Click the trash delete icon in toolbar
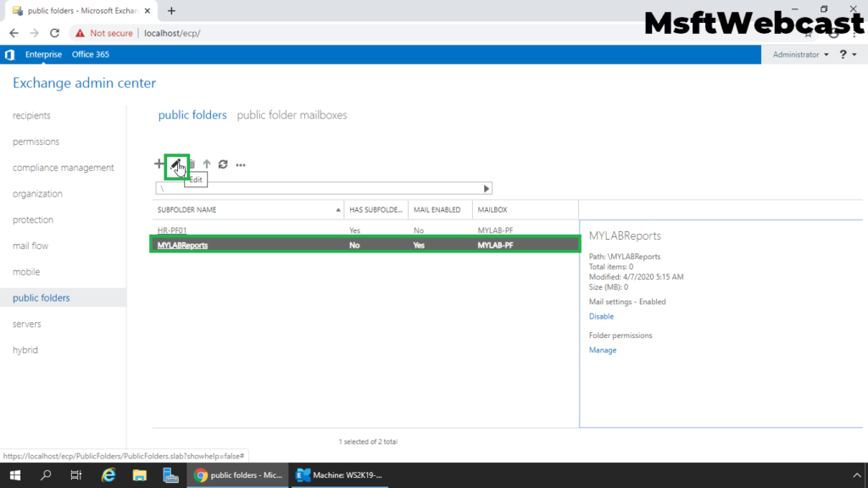This screenshot has height=488, width=868. pos(192,164)
